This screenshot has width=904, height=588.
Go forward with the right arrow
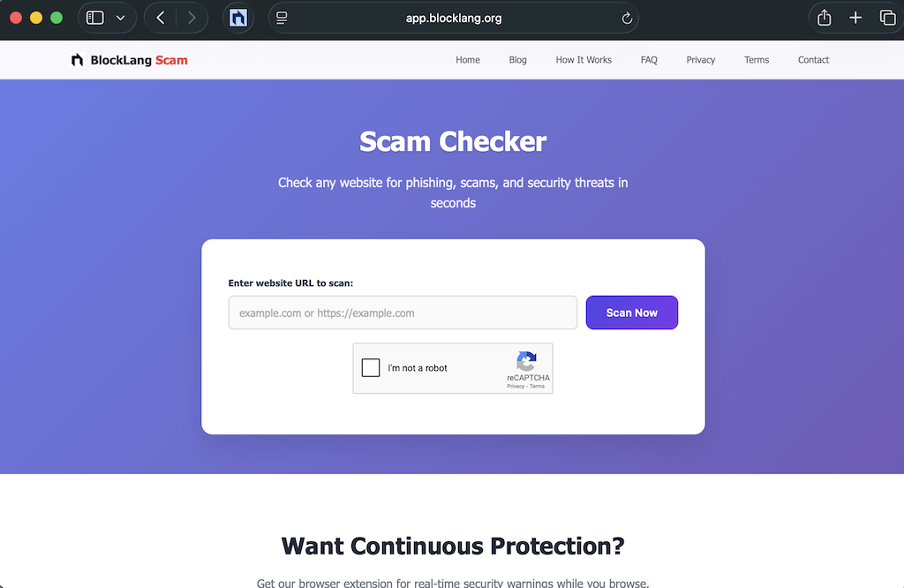(192, 18)
